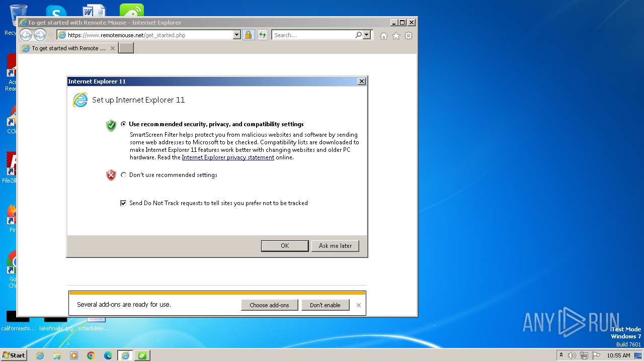Click the active Internet Explorer taskbar window button
Screen dimensions: 644x362
point(125,355)
